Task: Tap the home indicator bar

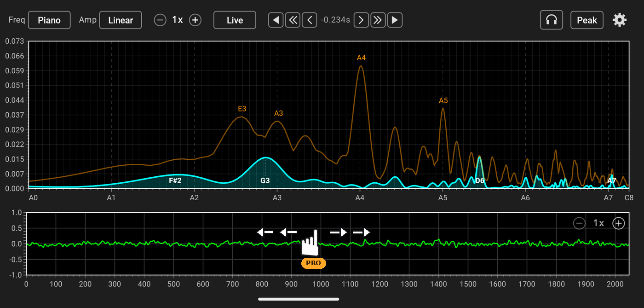Action: pyautogui.click(x=299, y=299)
